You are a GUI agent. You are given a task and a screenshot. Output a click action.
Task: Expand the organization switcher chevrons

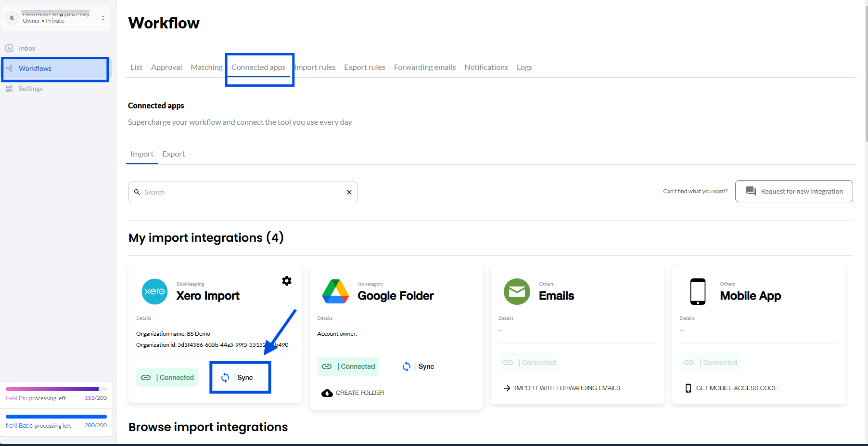pos(103,18)
